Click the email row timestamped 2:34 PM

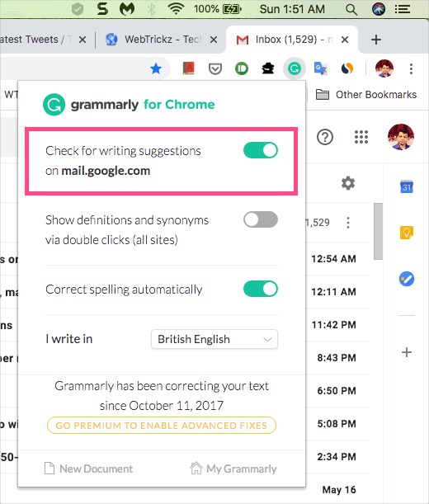[x=336, y=457]
